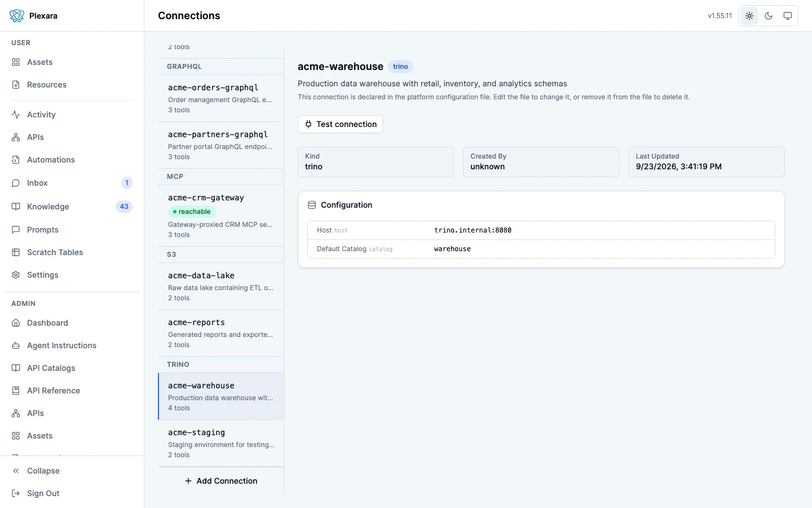
Task: Open Dashboard via its home icon
Action: point(16,323)
